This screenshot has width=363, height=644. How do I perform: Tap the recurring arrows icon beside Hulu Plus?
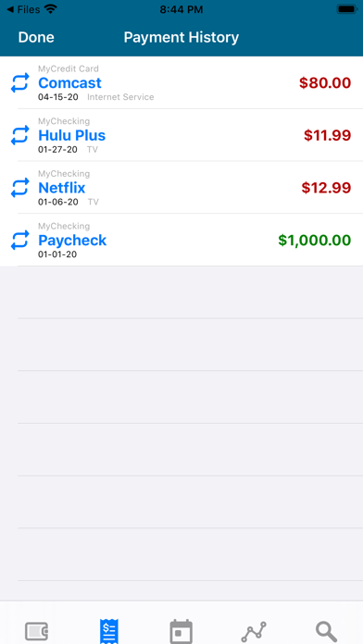click(19, 135)
